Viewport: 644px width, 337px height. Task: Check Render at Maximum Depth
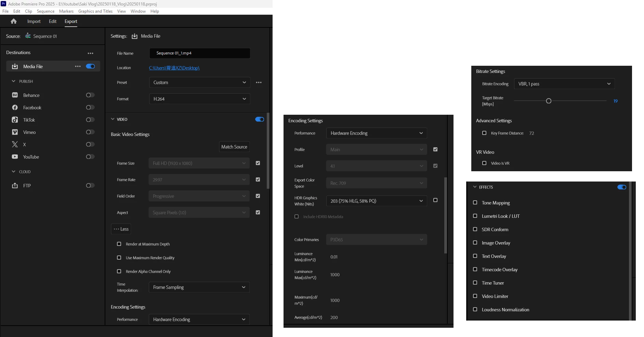coord(119,244)
